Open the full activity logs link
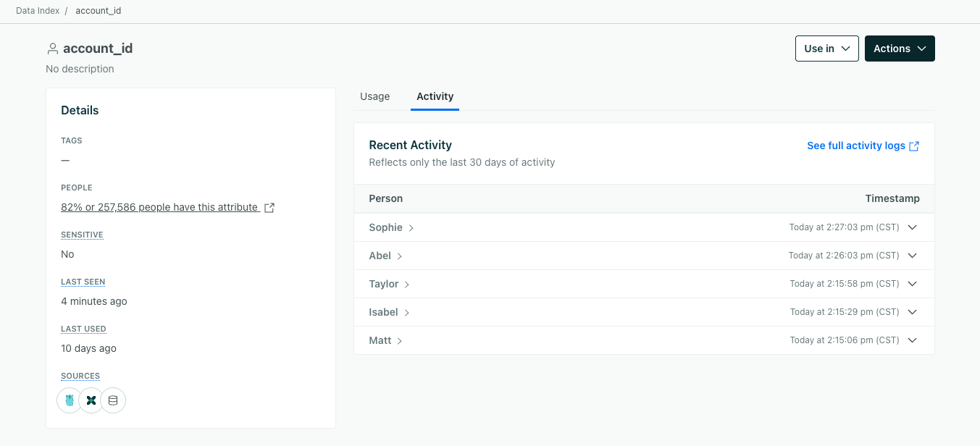 pyautogui.click(x=855, y=145)
